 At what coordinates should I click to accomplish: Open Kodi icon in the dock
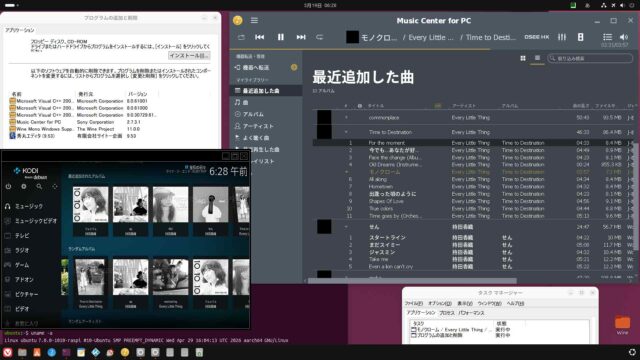96,352
